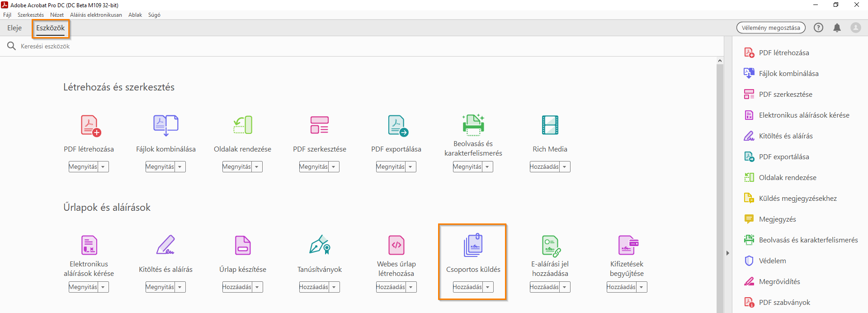Select the Űrlap készítése icon
This screenshot has width=868, height=313.
[x=243, y=245]
